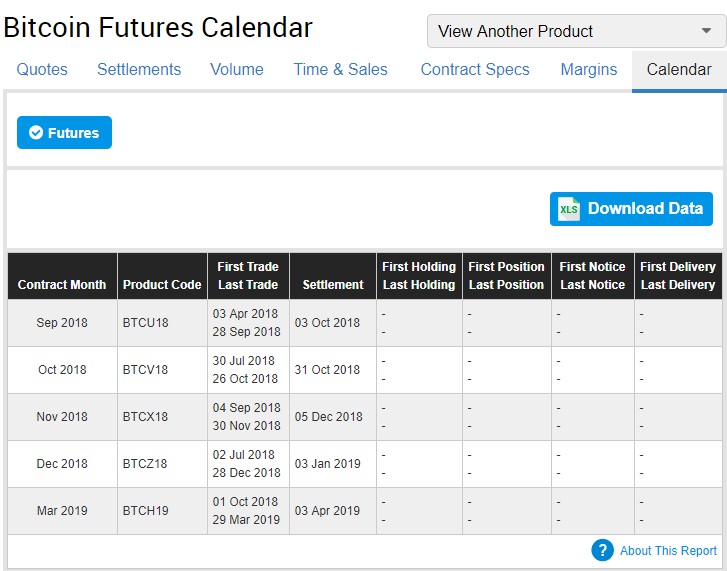
Task: Click product code BTCV18
Action: click(145, 370)
